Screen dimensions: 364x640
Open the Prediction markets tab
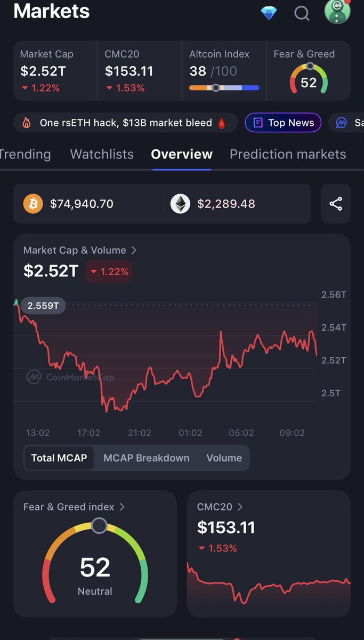click(287, 155)
